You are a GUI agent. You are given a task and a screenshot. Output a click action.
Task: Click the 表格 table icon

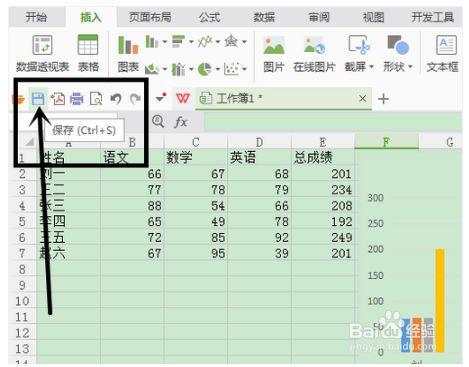pos(88,53)
